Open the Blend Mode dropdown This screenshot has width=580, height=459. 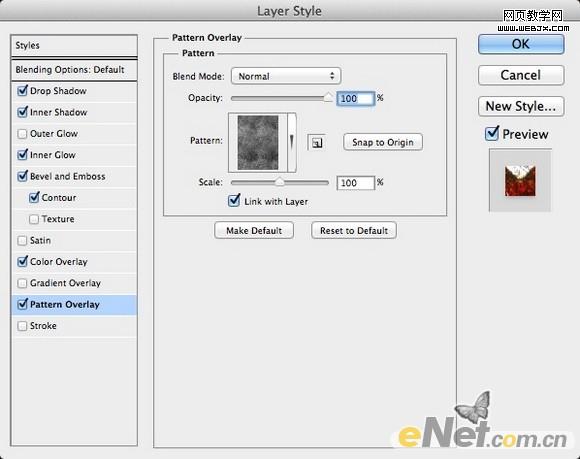point(286,76)
